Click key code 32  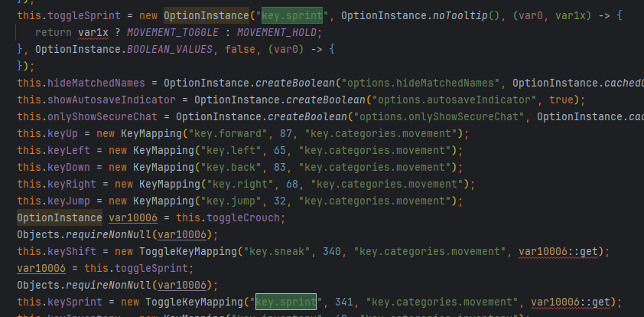click(280, 201)
